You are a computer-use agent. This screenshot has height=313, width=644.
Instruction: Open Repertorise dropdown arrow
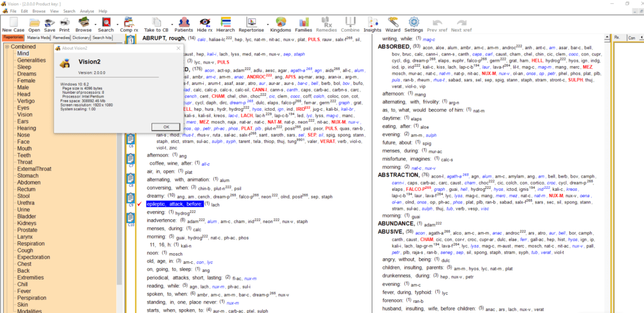(x=268, y=23)
